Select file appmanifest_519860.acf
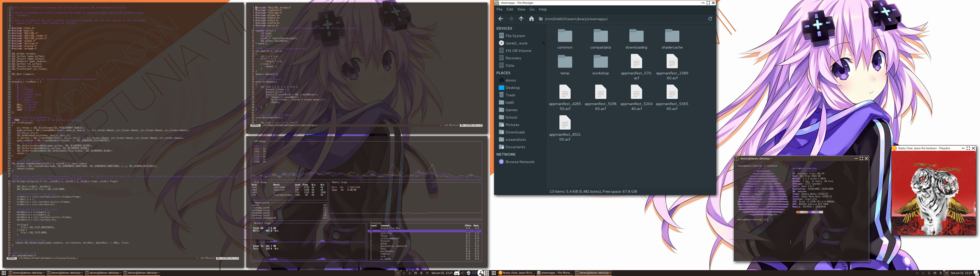Image resolution: width=980 pixels, height=276 pixels. coord(600,98)
